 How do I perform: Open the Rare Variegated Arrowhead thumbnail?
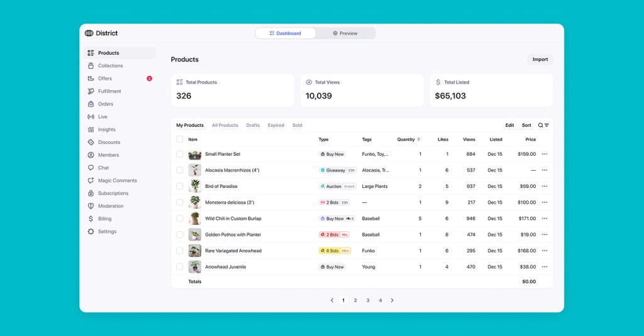(195, 251)
